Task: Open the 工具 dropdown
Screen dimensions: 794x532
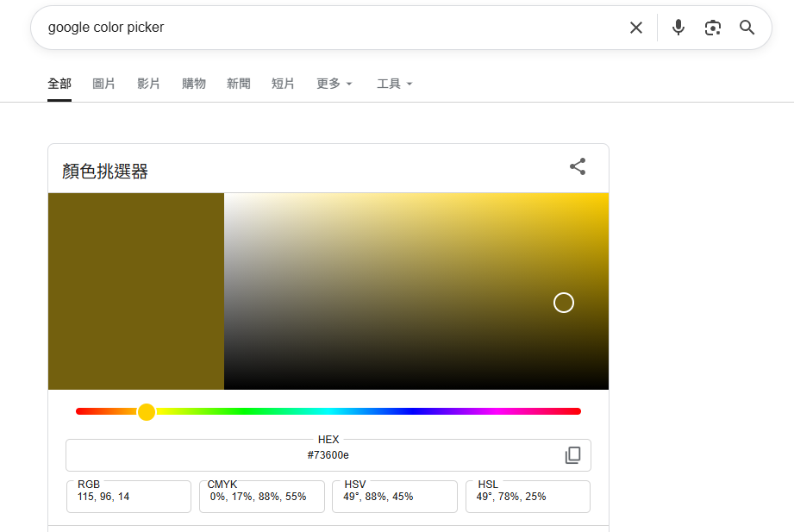Action: 395,84
